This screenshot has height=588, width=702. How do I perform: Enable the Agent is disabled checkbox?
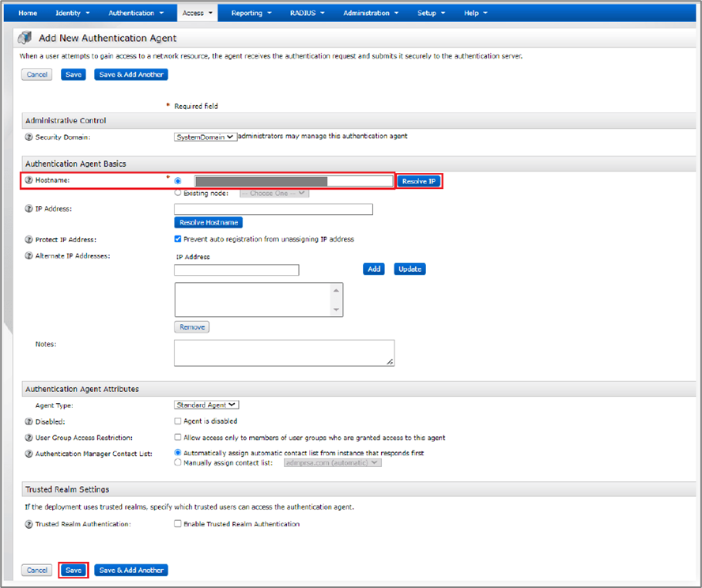tap(178, 421)
